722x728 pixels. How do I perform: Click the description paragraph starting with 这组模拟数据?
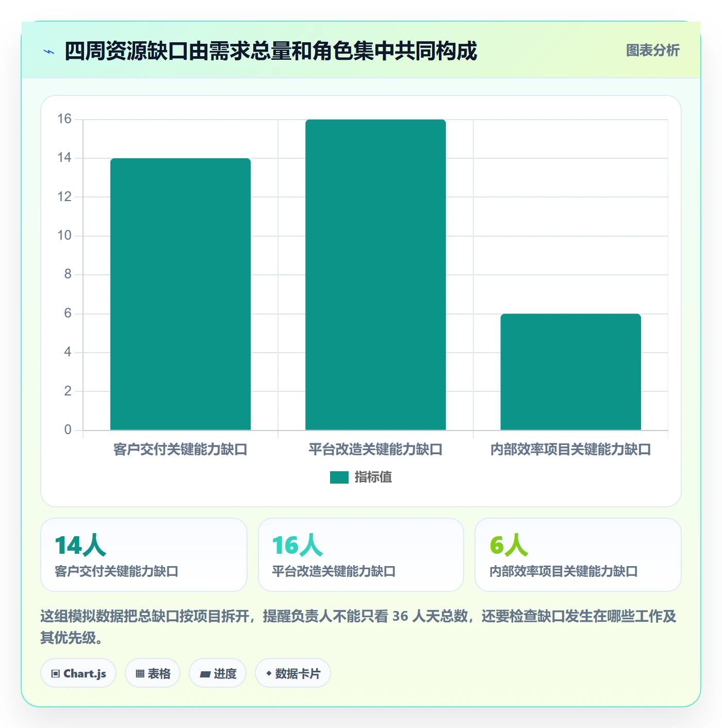click(359, 627)
